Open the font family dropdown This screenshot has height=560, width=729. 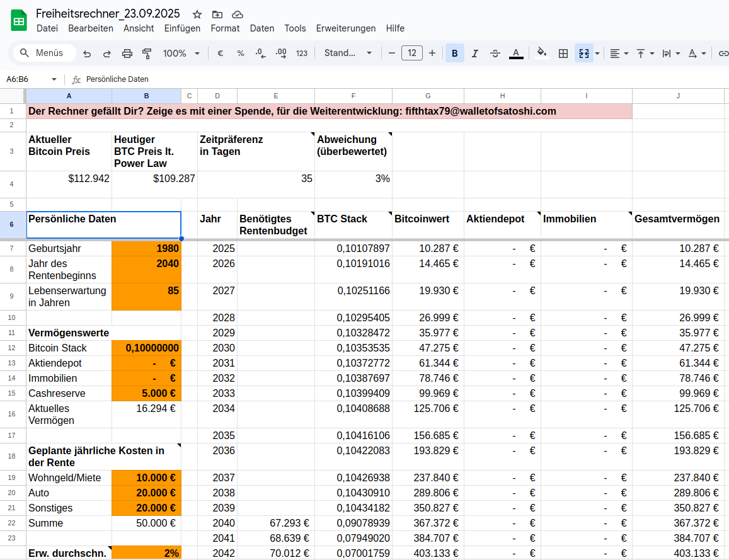pos(348,54)
